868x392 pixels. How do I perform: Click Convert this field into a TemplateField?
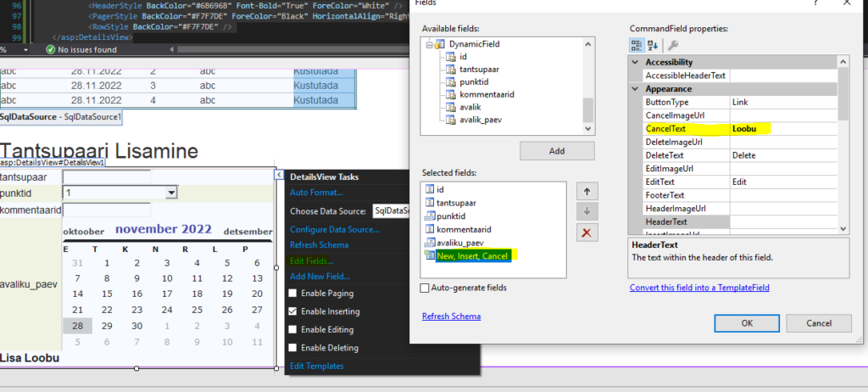click(699, 288)
